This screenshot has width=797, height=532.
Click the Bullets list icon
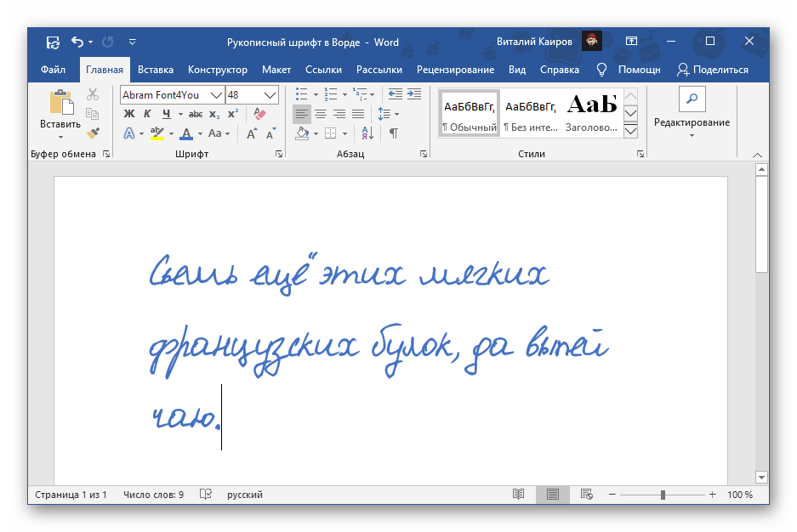pyautogui.click(x=301, y=94)
